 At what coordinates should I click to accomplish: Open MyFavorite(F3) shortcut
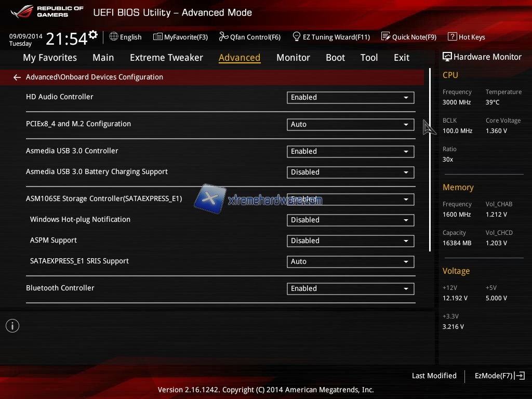coord(180,37)
